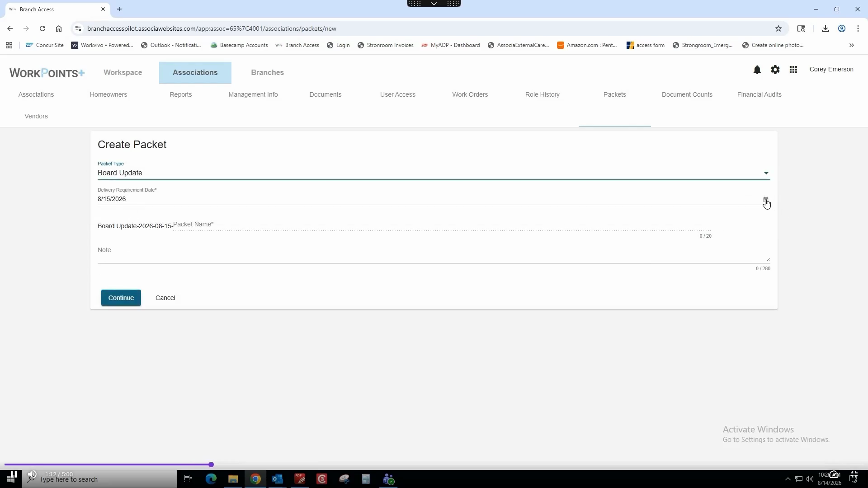The height and width of the screenshot is (488, 868).
Task: Open the Homeowners submenu item
Action: [x=108, y=94]
